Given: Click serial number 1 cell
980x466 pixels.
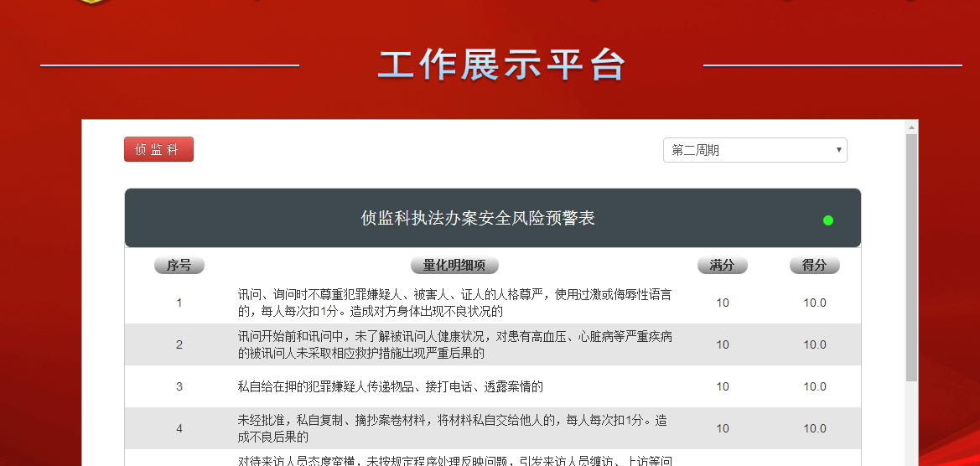Looking at the screenshot, I should (x=179, y=303).
